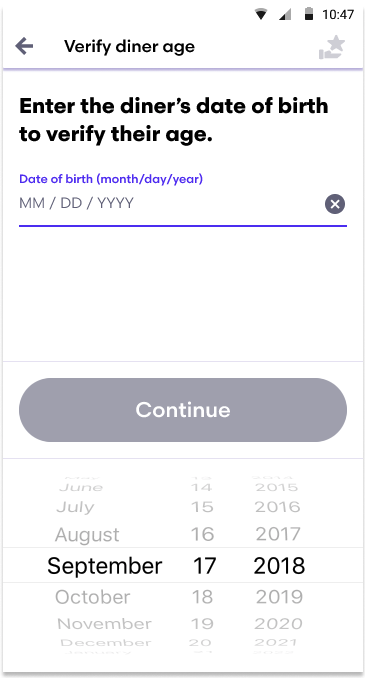Pick year 2020 in the year wheel
The image size is (365, 678).
[278, 624]
